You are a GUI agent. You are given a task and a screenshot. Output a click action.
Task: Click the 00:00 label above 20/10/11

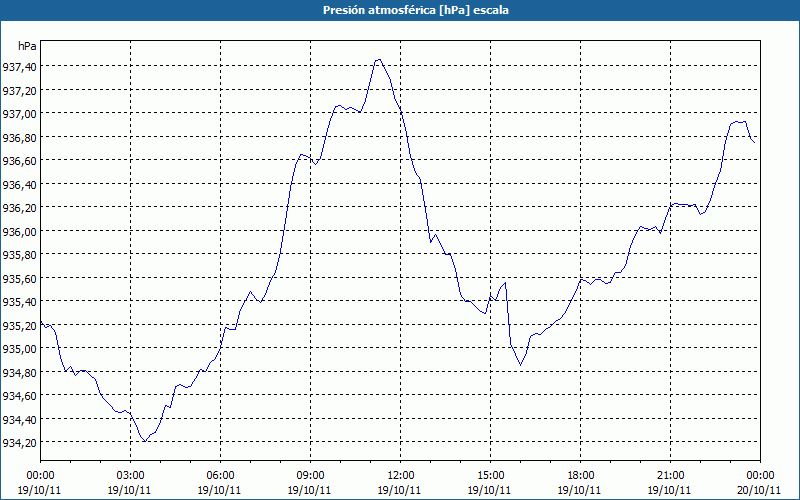point(760,476)
